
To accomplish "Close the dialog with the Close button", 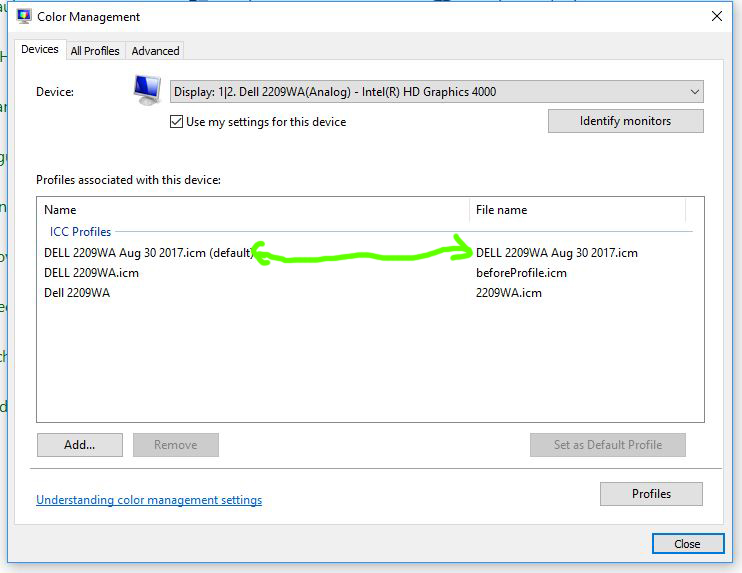I will pyautogui.click(x=687, y=544).
